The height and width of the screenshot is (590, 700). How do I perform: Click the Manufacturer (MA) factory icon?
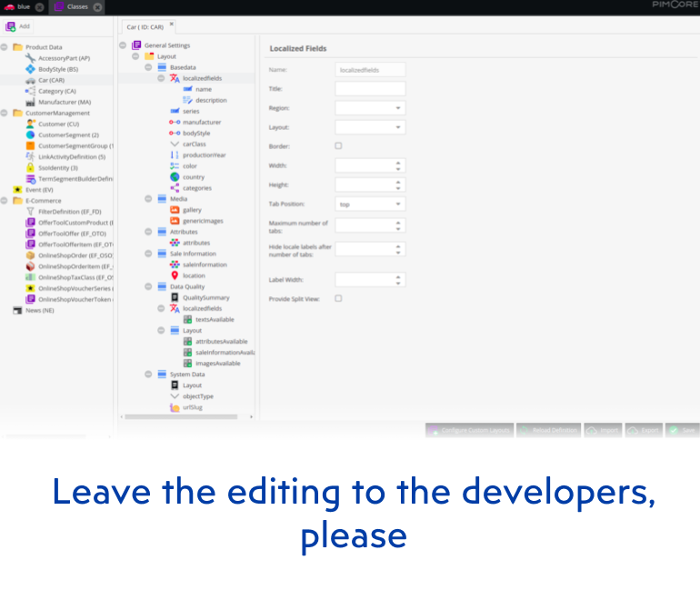[x=30, y=102]
